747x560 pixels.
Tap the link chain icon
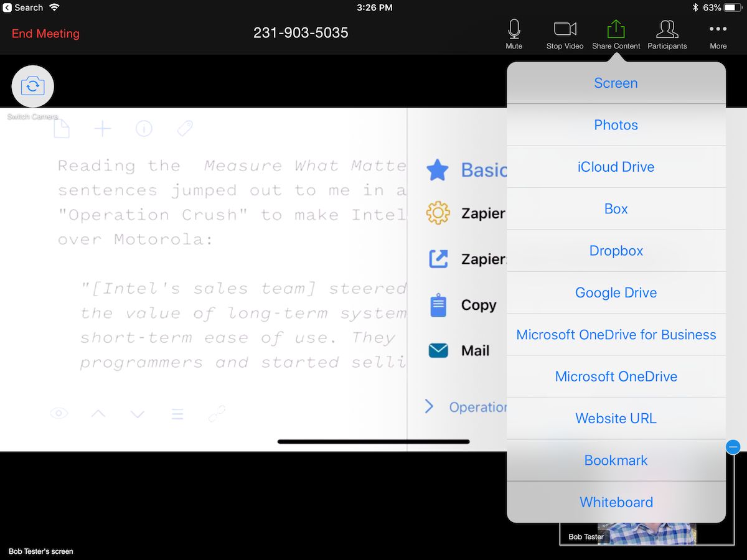tap(217, 414)
